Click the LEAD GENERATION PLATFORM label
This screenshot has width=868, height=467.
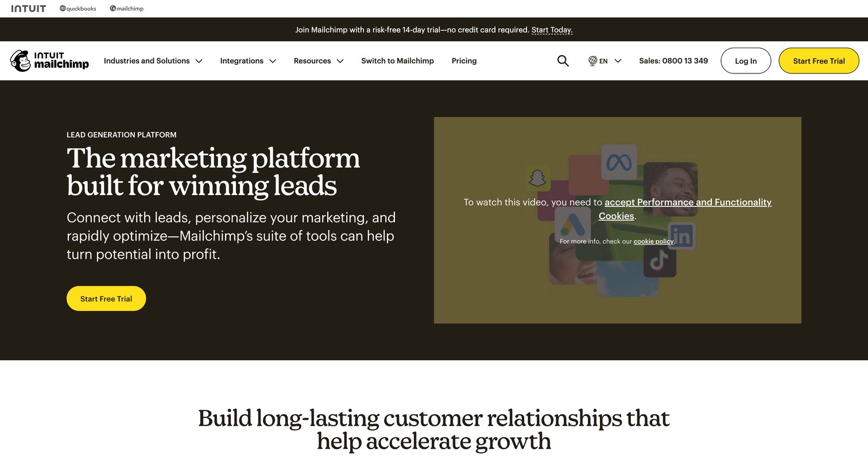click(122, 135)
